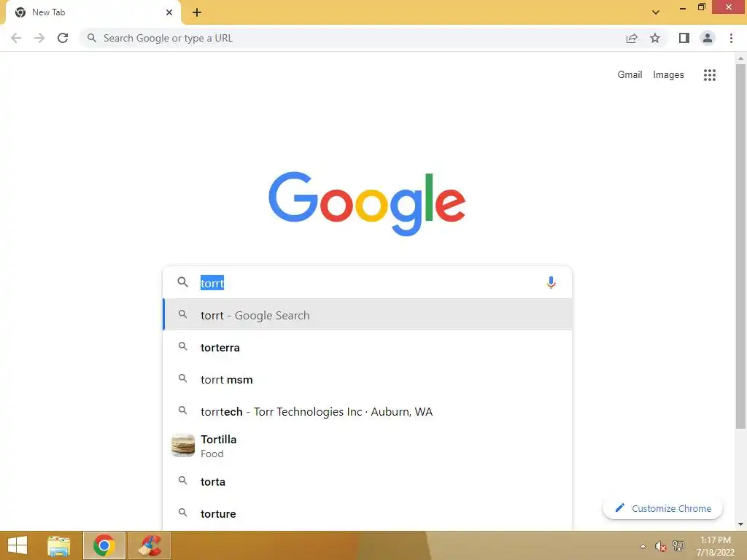Screen dimensions: 747x560
Task: Click the search icon beside 'torterra'
Action: [182, 346]
